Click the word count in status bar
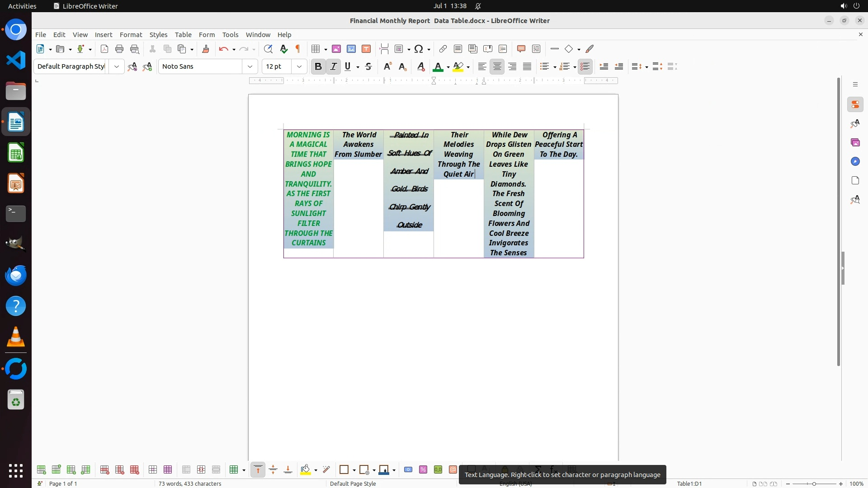The height and width of the screenshot is (488, 868). click(190, 483)
